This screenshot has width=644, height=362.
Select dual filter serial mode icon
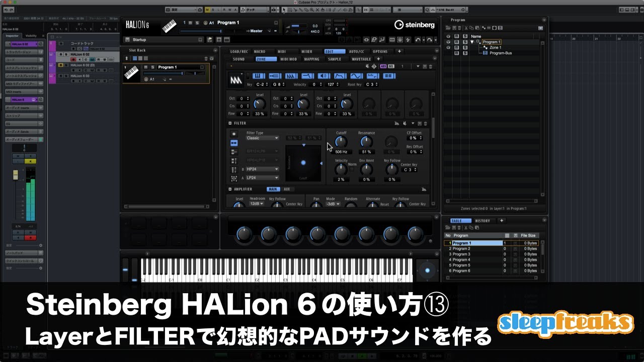coord(234,143)
